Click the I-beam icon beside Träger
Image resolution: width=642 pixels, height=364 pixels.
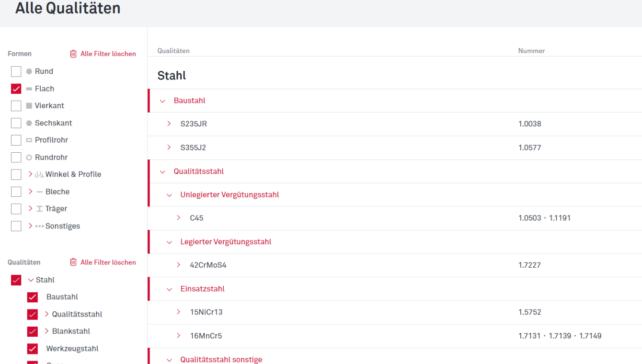tap(40, 209)
